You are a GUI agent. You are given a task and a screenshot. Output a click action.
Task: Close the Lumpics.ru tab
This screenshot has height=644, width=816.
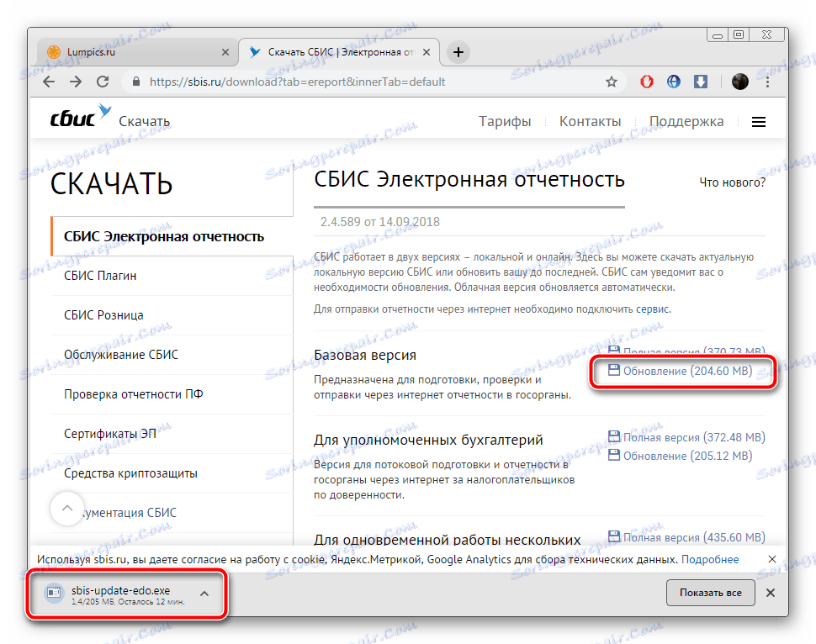[x=225, y=52]
